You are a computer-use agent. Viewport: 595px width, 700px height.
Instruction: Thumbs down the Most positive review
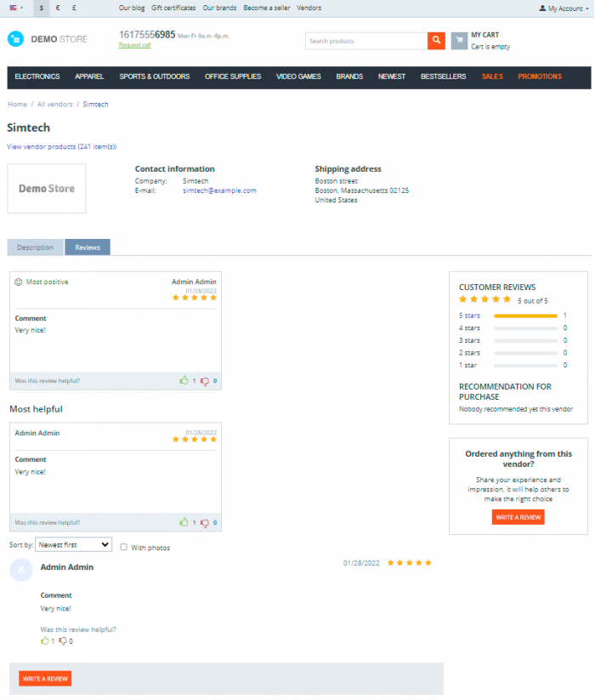coord(205,381)
